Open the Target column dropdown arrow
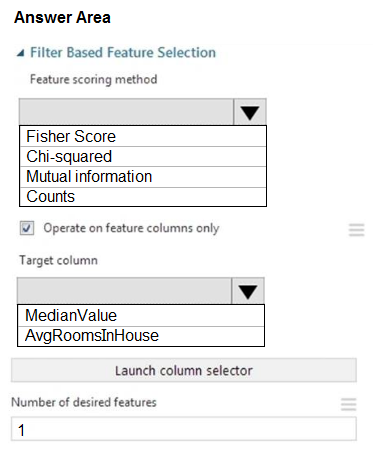Viewport: 377px width, 457px height. pos(248,291)
